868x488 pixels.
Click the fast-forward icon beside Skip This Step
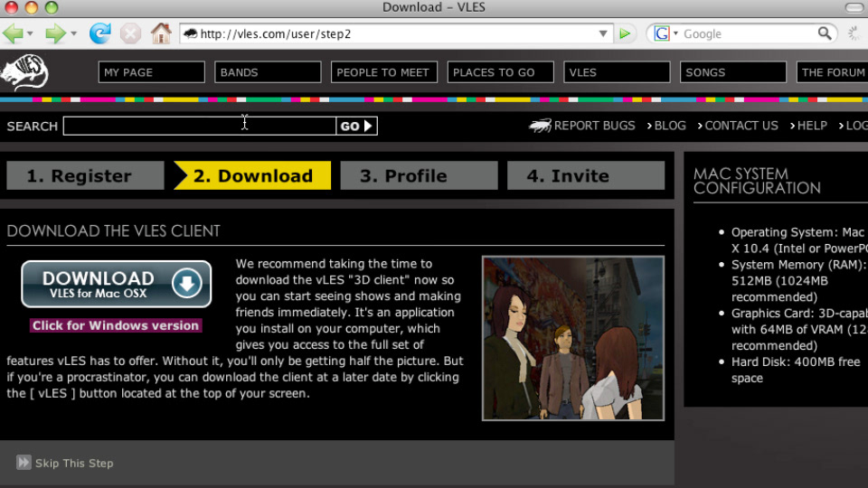pyautogui.click(x=24, y=463)
